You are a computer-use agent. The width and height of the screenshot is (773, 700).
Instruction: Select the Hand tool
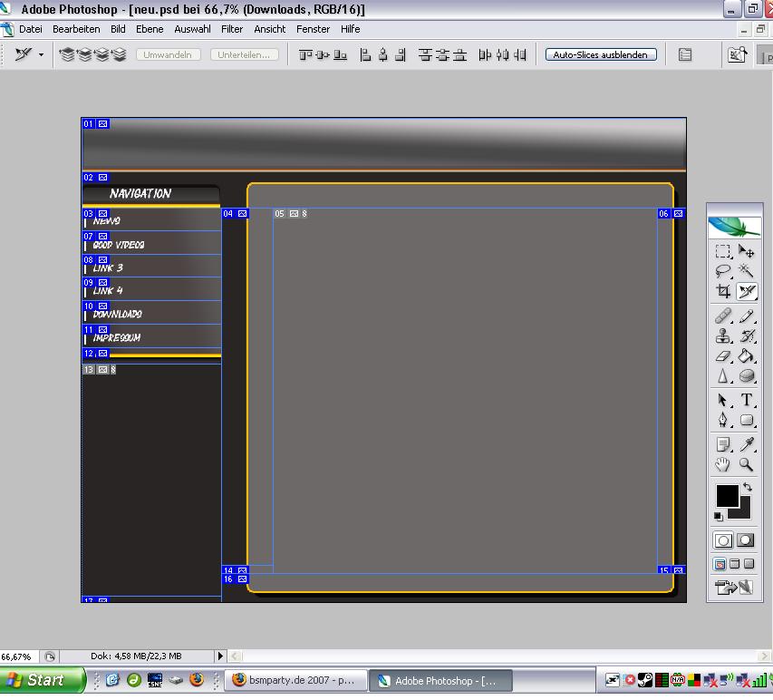(723, 464)
